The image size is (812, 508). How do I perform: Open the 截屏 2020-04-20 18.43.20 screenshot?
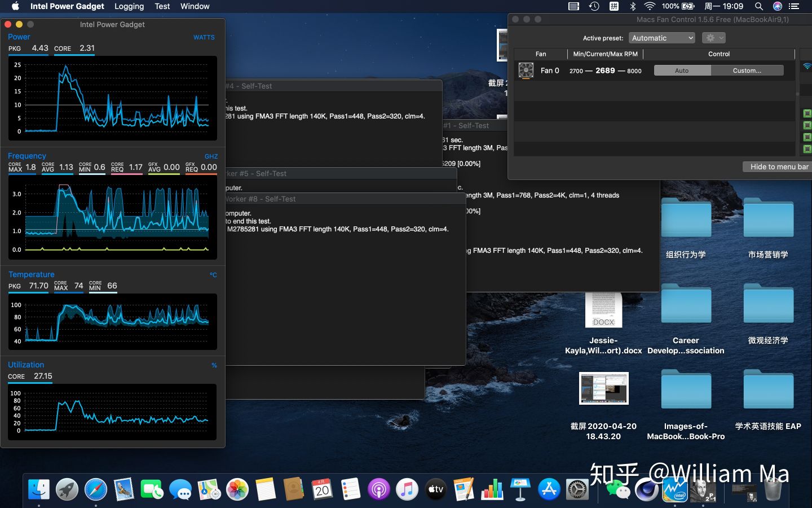tap(603, 388)
